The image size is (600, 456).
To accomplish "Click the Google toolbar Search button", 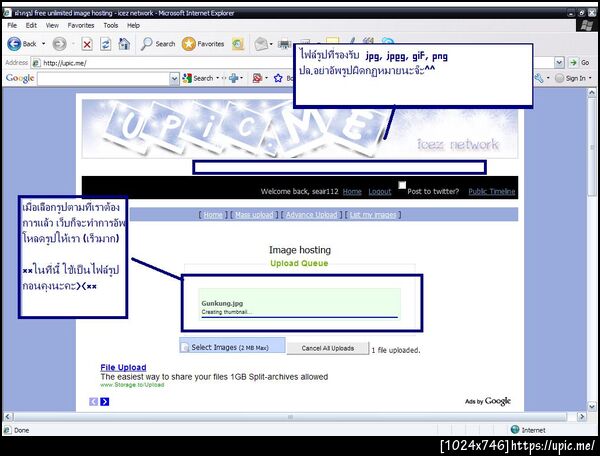I will click(x=198, y=78).
